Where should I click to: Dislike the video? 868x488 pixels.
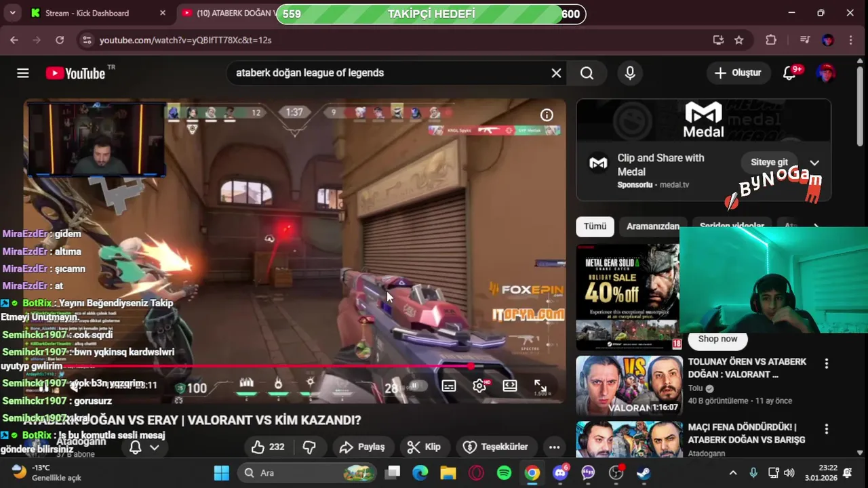click(309, 447)
